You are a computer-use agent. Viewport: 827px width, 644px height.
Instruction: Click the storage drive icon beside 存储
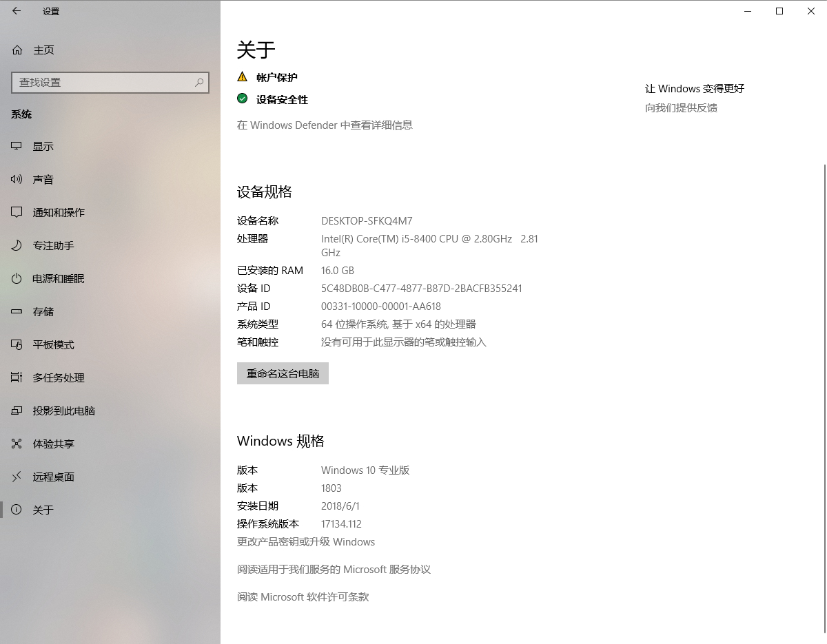click(17, 312)
